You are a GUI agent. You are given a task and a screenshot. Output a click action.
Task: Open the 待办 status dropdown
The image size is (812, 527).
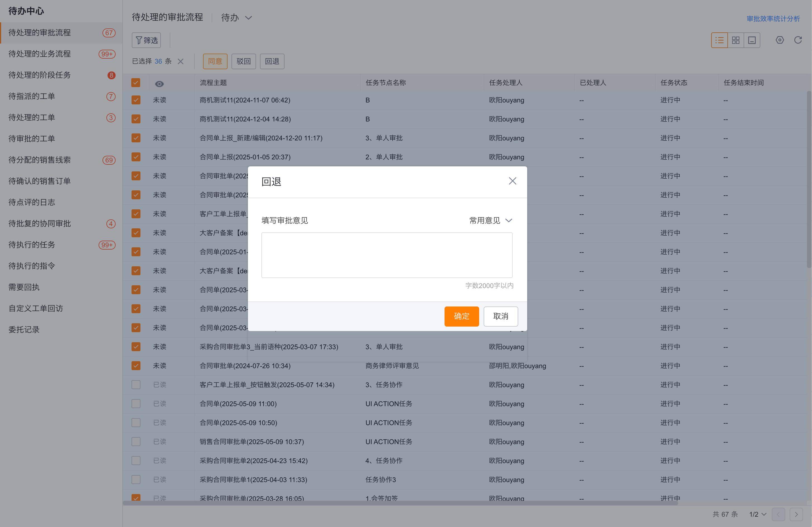(236, 18)
